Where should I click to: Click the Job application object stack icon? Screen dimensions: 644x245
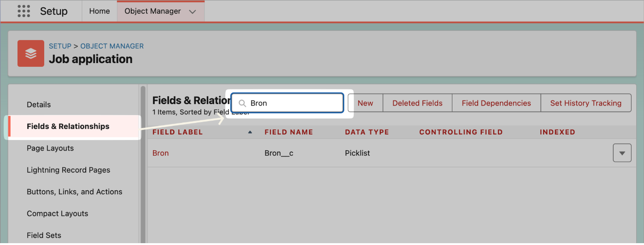coord(31,53)
